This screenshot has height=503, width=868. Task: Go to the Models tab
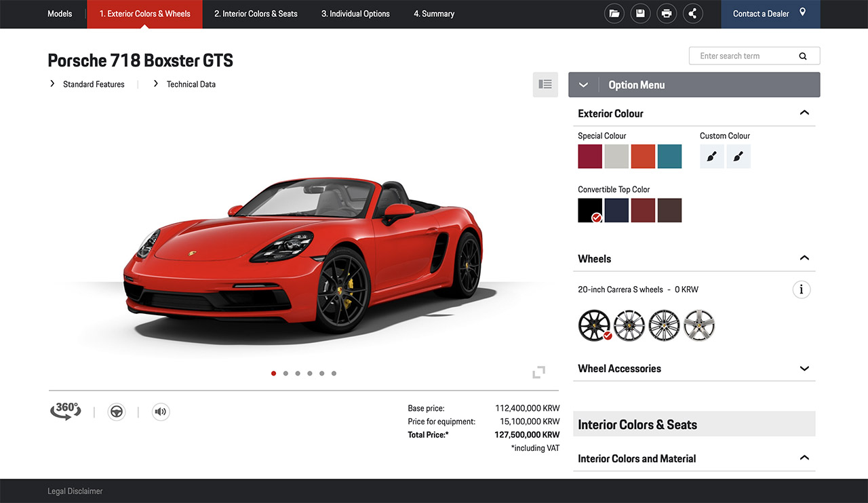point(60,14)
